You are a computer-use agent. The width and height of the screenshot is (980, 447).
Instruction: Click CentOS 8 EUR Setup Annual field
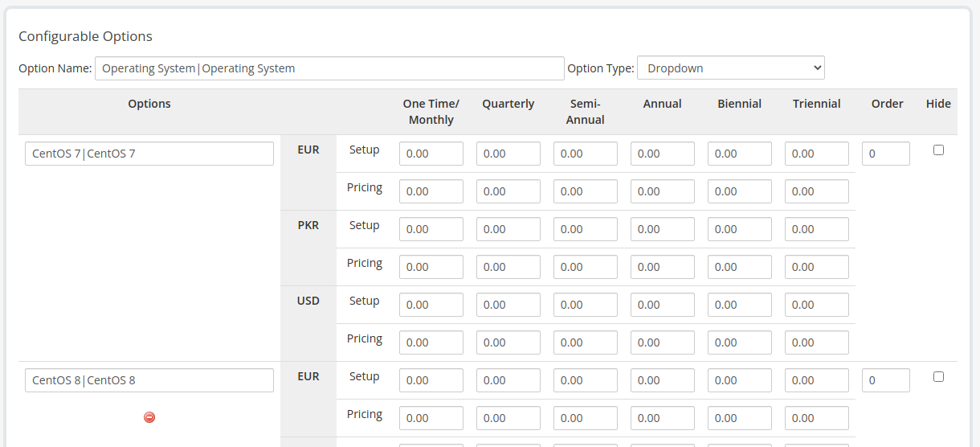tap(663, 380)
